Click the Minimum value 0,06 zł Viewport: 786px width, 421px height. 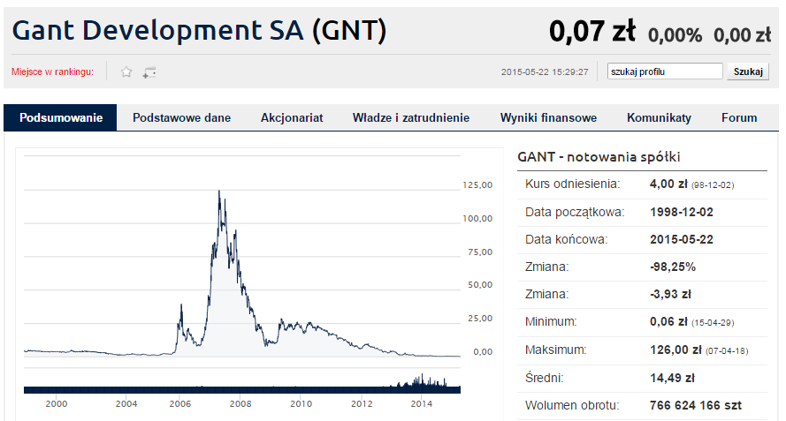[x=668, y=322]
